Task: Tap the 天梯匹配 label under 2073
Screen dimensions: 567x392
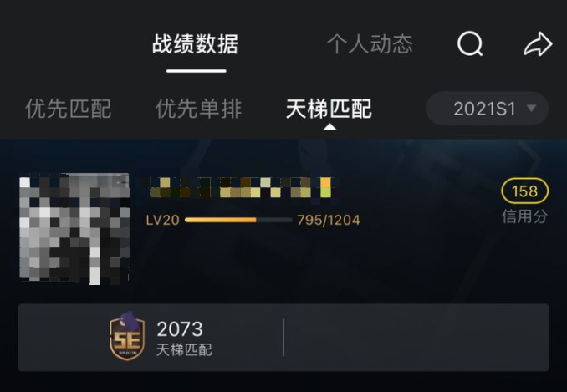Action: pos(184,349)
